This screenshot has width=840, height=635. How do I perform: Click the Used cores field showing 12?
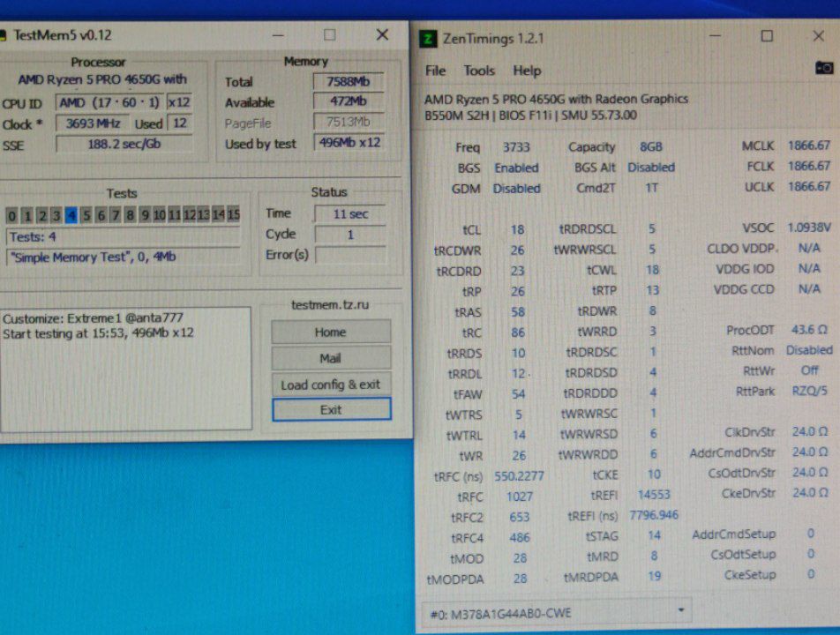(179, 123)
